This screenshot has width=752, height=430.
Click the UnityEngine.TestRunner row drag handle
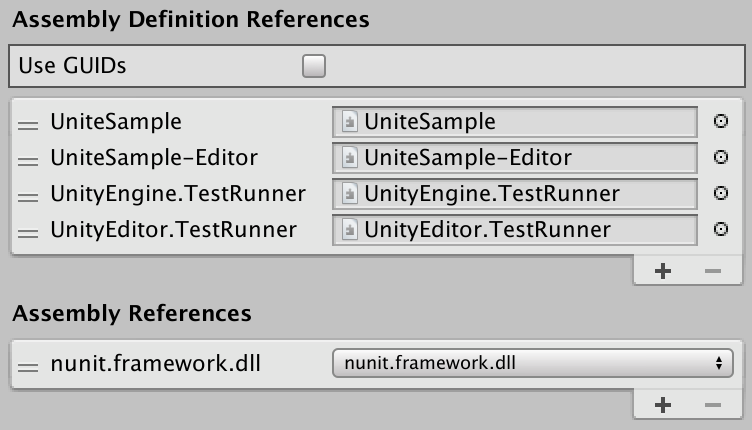pyautogui.click(x=28, y=197)
